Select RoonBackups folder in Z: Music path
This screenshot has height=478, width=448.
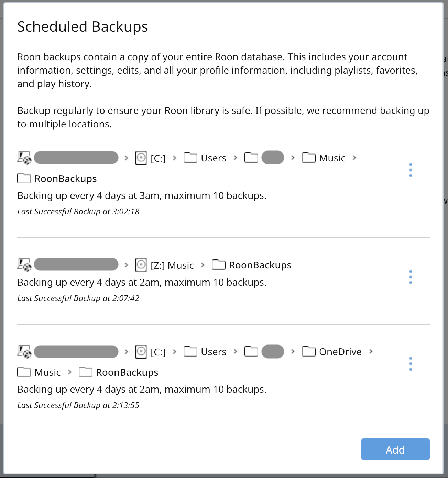point(252,265)
